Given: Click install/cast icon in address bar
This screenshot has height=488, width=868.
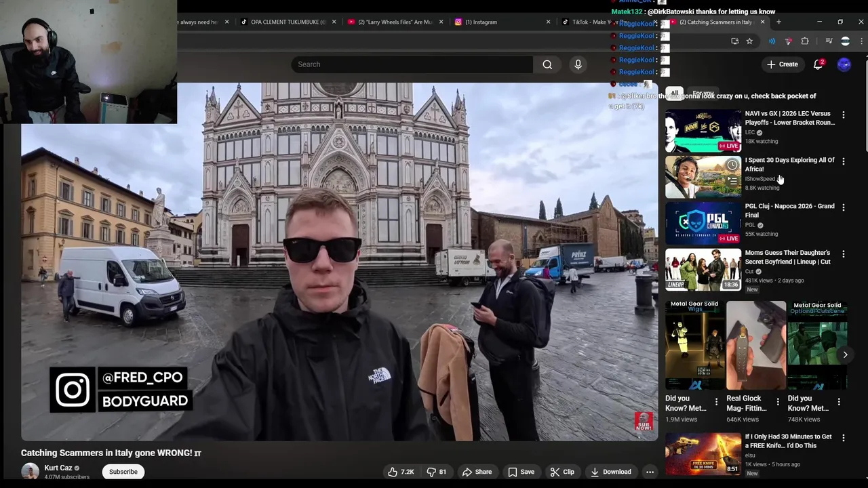Looking at the screenshot, I should pyautogui.click(x=734, y=41).
